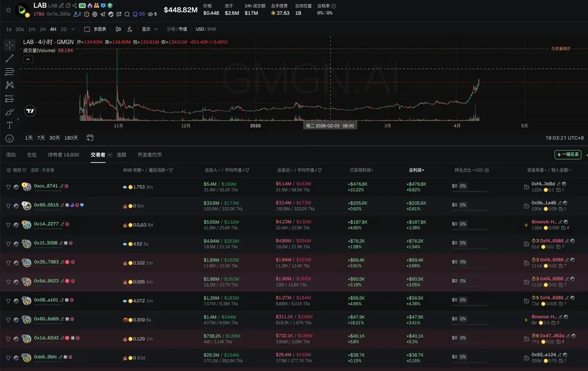This screenshot has width=588, height=371.
Task: Open the 仓位 tab
Action: click(32, 155)
